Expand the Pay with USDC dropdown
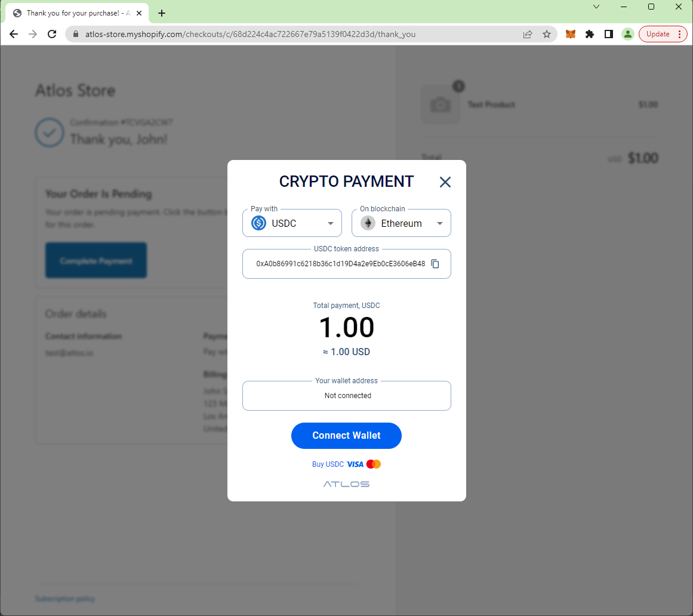This screenshot has width=693, height=616. tap(292, 223)
